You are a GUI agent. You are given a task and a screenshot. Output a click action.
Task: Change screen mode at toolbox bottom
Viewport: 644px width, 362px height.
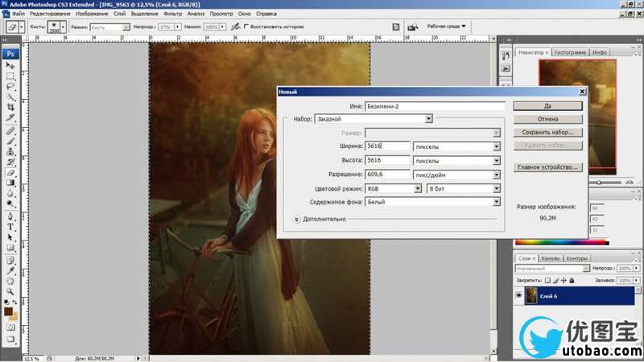pyautogui.click(x=10, y=339)
